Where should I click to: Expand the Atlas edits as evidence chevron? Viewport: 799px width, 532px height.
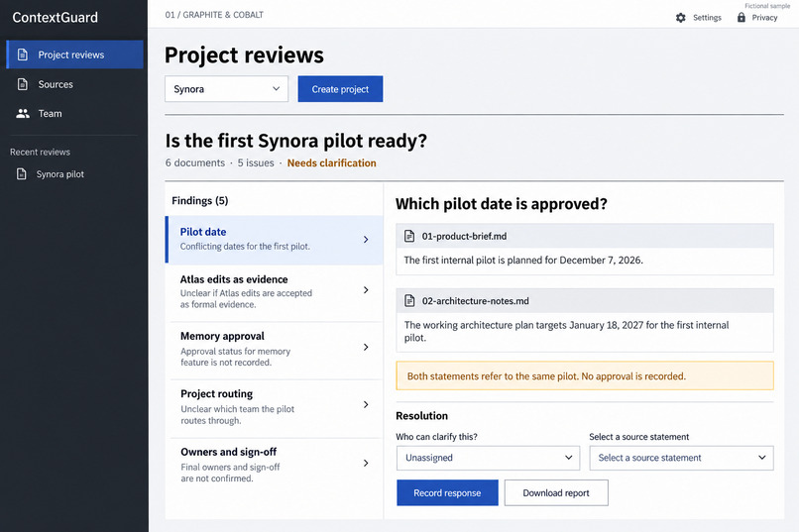tap(366, 289)
